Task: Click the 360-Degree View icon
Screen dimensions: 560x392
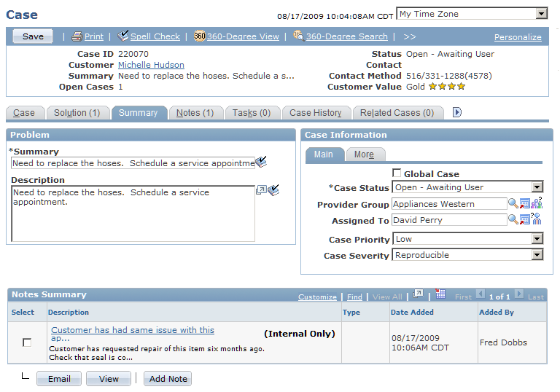Action: (200, 36)
